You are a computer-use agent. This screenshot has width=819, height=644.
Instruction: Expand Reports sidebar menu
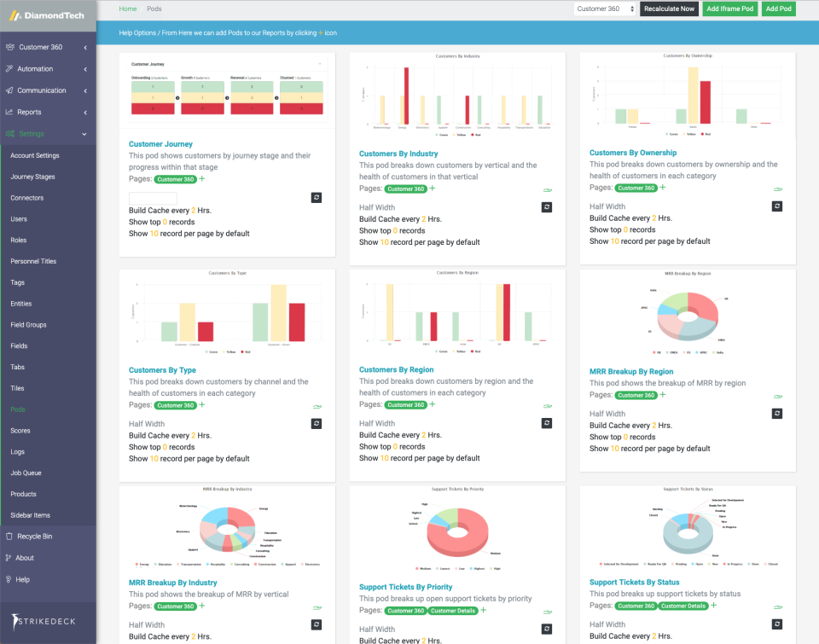click(48, 113)
